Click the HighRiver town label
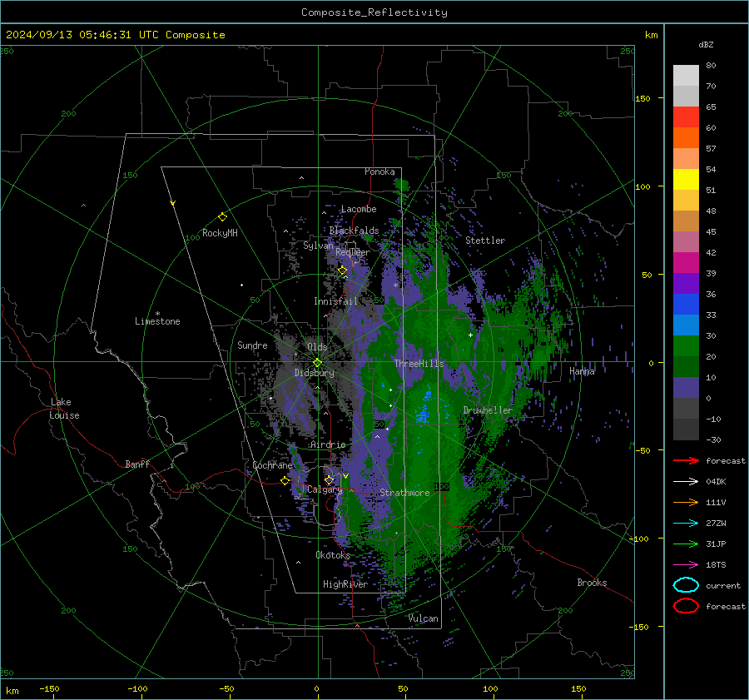 [345, 584]
